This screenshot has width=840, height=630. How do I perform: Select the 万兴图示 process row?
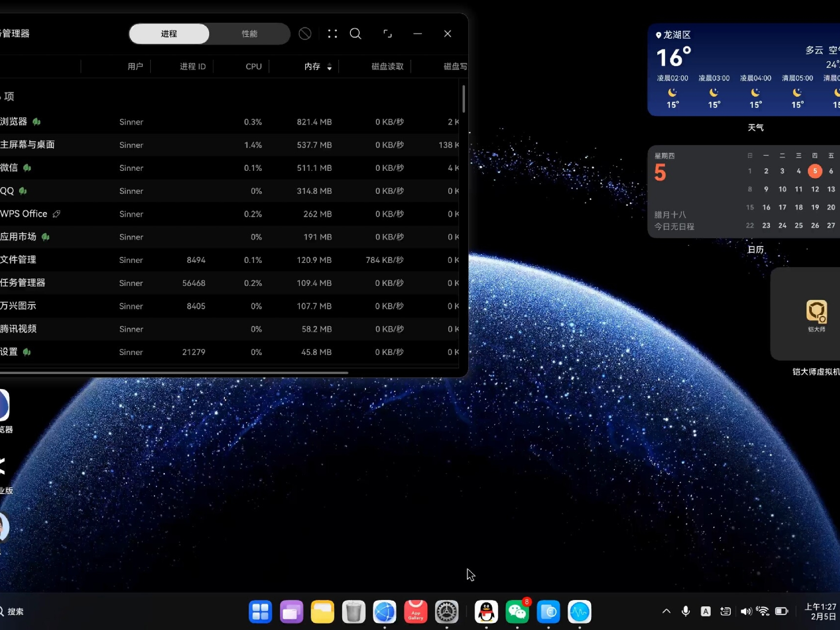pyautogui.click(x=229, y=306)
